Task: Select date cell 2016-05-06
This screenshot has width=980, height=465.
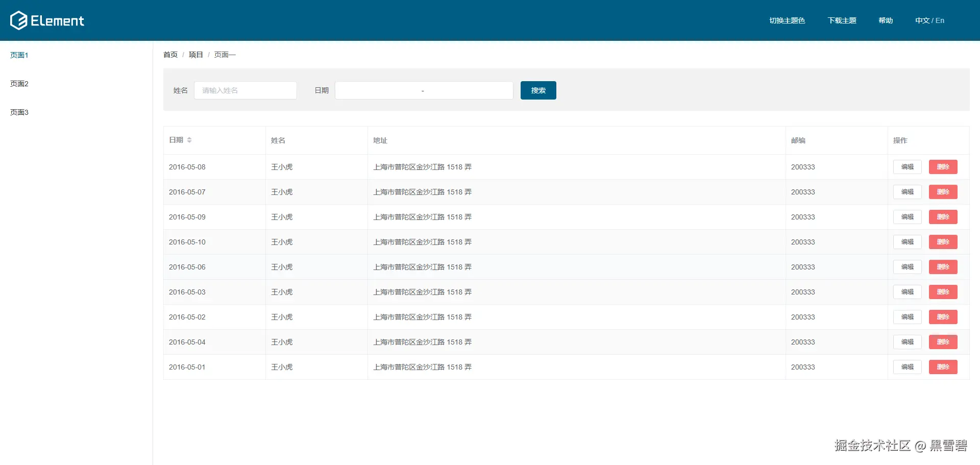Action: click(187, 267)
